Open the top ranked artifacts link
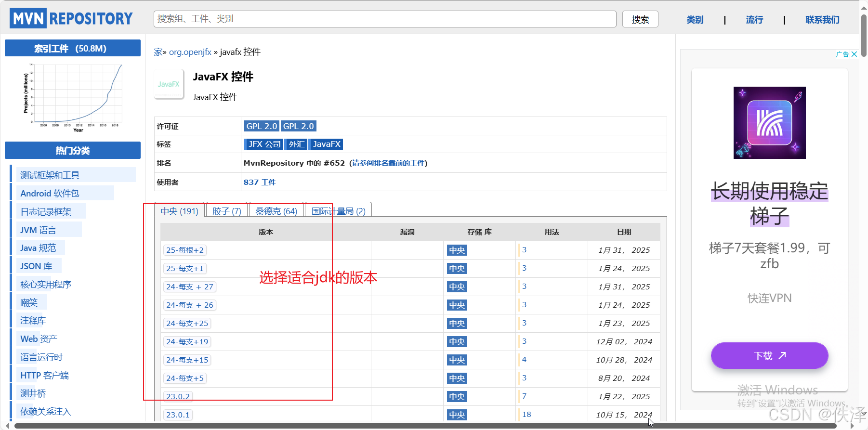Screen dimensions: 868x430 pos(388,163)
